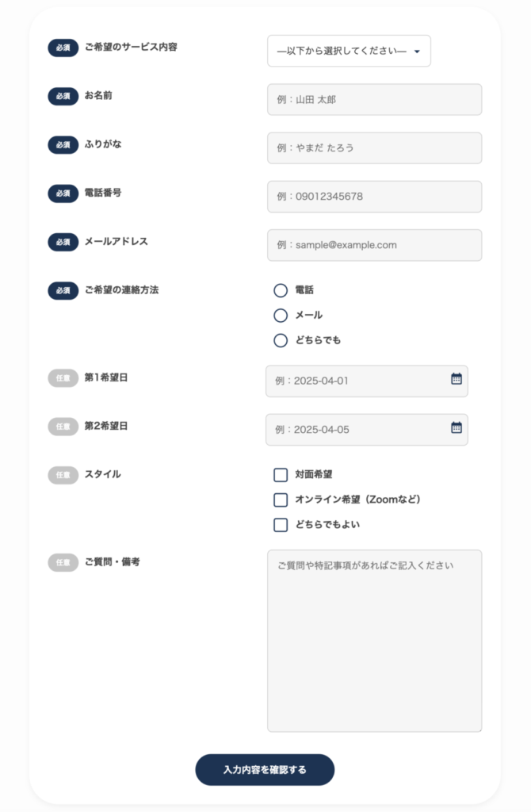Screen dimensions: 531x812
Task: Open calendar picker for 第1希望日
Action: [x=456, y=378]
